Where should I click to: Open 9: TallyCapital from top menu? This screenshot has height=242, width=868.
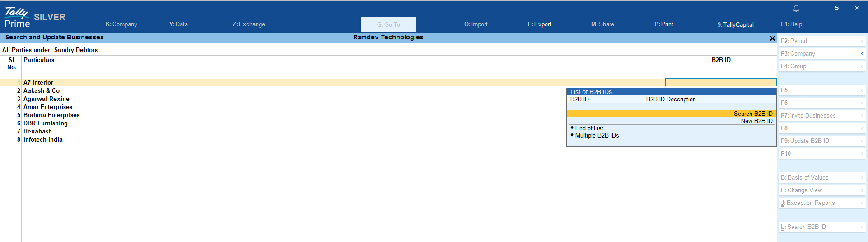735,24
